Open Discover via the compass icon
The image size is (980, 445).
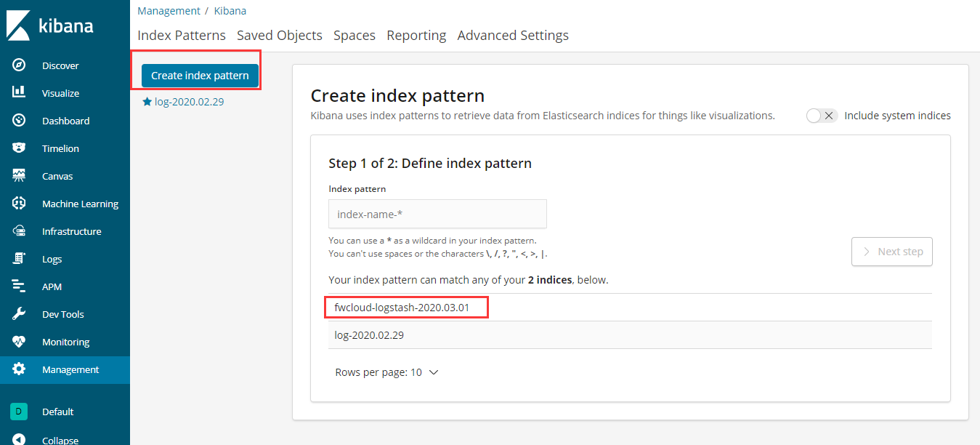(x=19, y=65)
